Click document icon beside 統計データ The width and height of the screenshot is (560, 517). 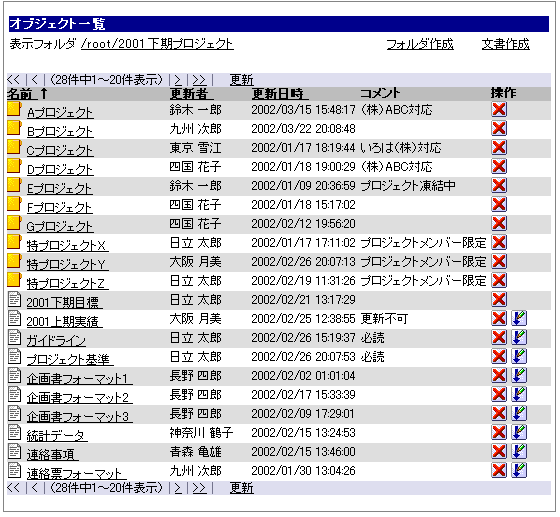(15, 432)
